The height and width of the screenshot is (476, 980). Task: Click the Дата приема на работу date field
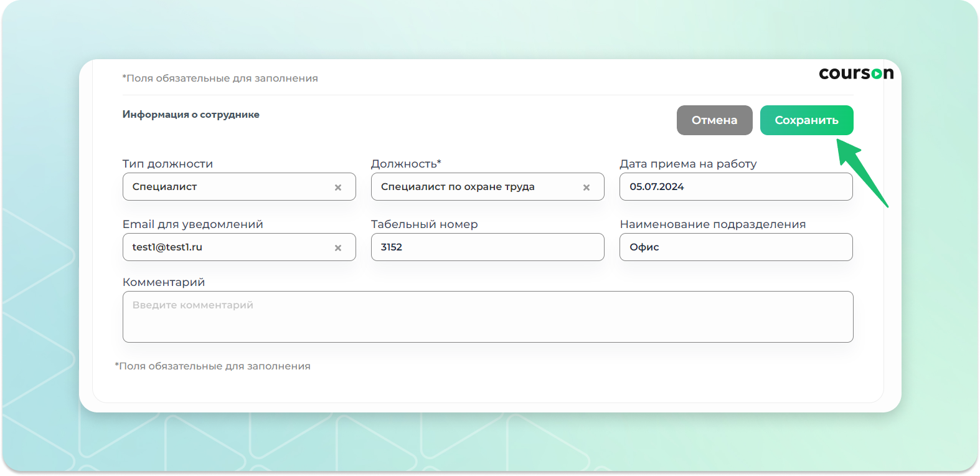coord(735,187)
